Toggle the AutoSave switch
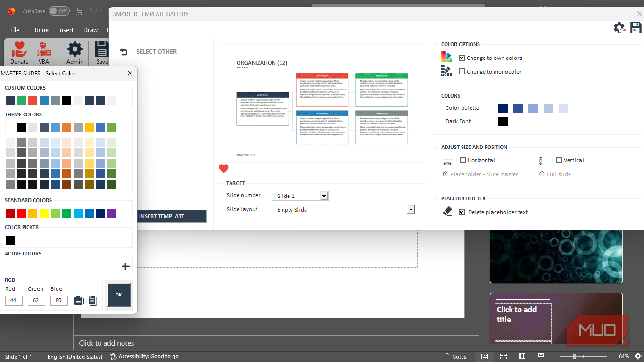Screen dimensions: 644x362 [59, 11]
